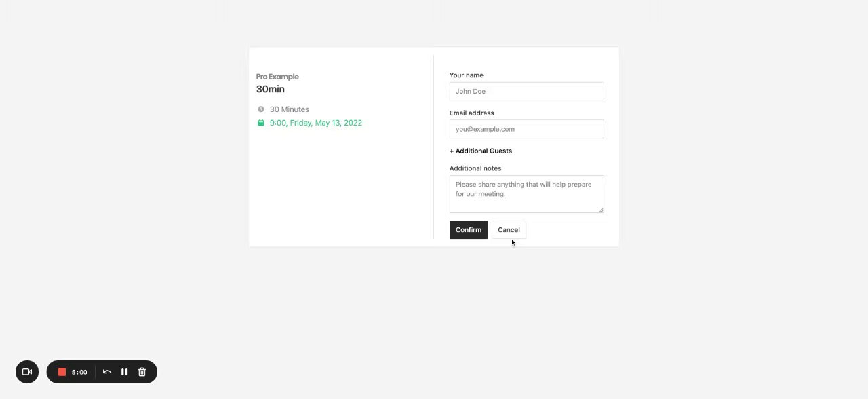
Task: Click into the Additional notes textarea
Action: (526, 194)
